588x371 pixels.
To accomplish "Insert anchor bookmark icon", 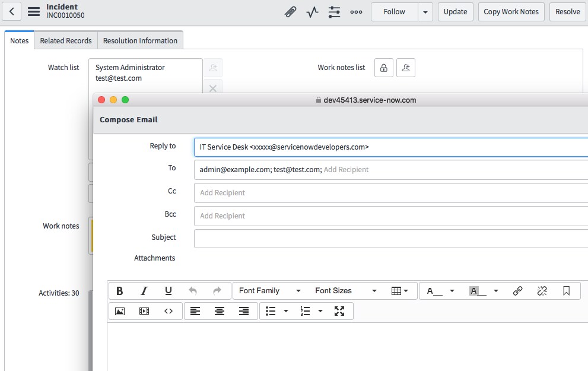I will point(566,291).
